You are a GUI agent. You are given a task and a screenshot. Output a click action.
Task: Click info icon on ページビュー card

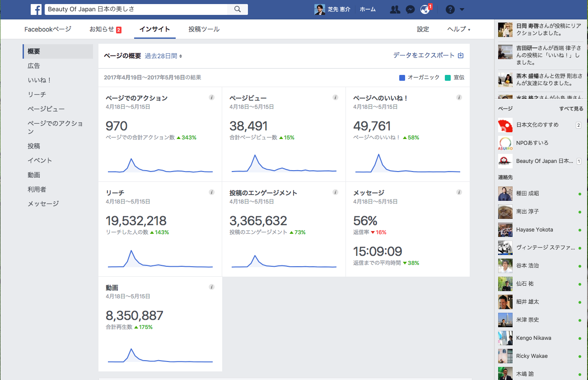335,97
